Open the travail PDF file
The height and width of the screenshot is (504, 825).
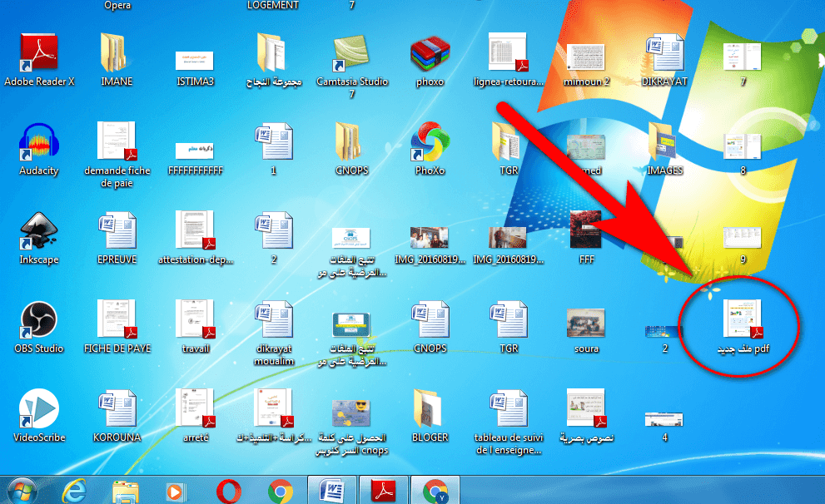coord(195,319)
